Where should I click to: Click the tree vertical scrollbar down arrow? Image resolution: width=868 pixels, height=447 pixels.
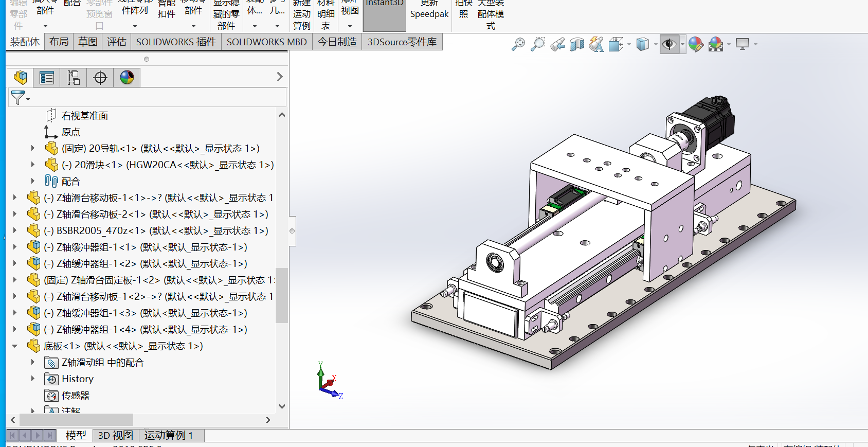[282, 406]
